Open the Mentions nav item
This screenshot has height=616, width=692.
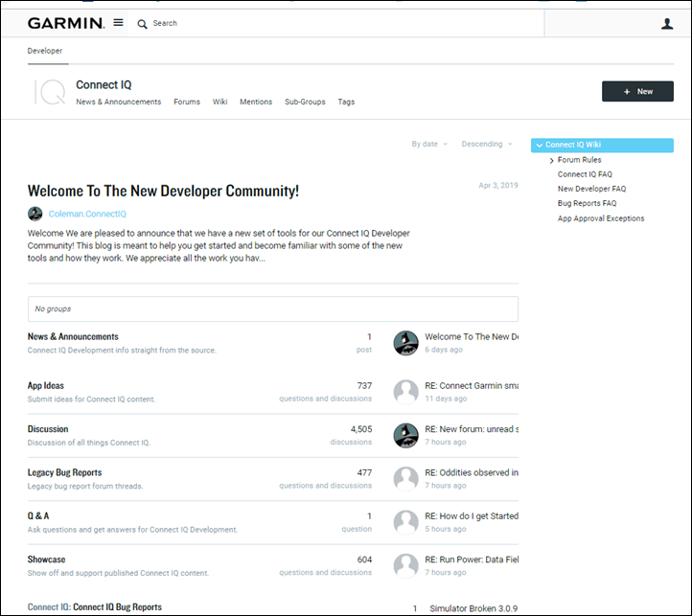256,102
